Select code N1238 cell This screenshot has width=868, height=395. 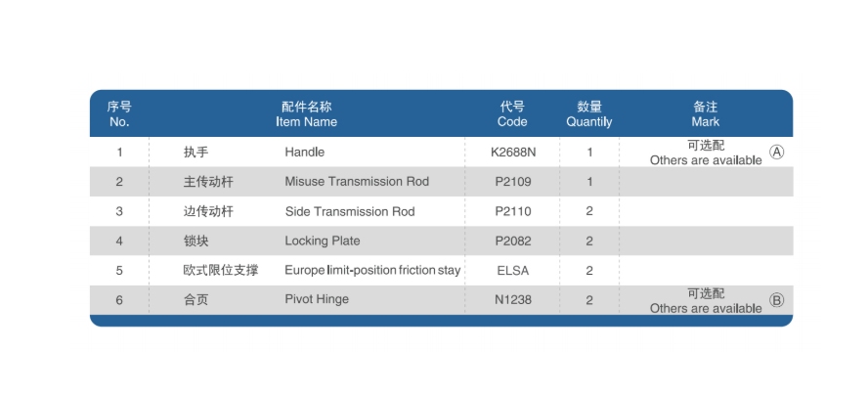coord(513,300)
